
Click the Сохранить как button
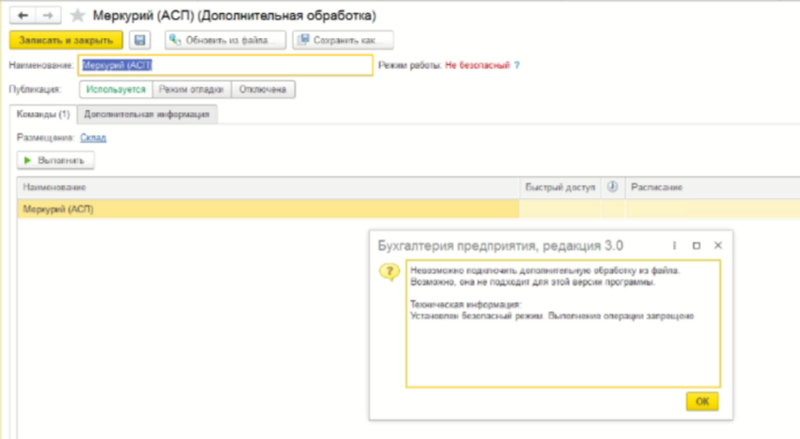pyautogui.click(x=343, y=40)
